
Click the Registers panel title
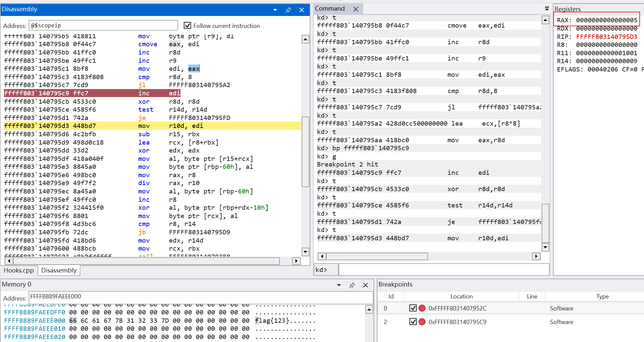(568, 9)
